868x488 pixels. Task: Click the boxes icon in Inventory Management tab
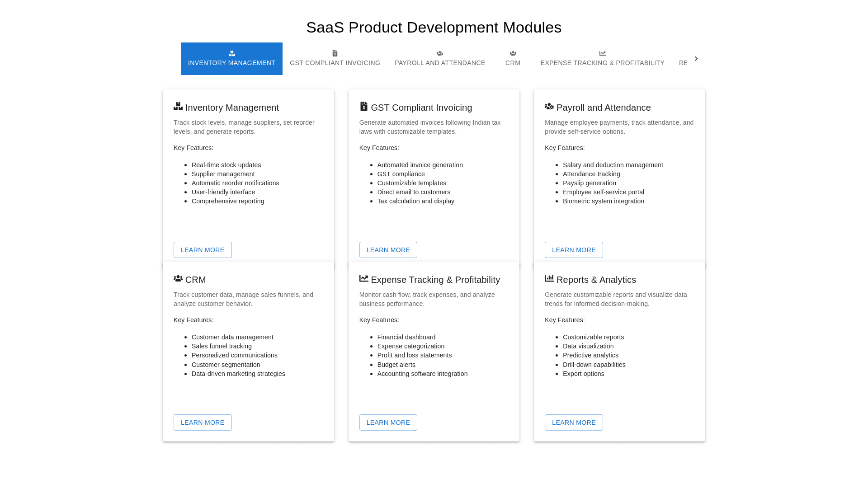coord(231,53)
